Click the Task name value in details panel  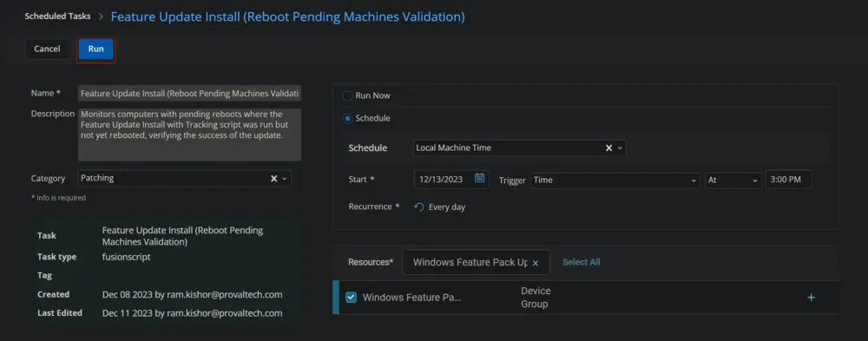[x=182, y=236]
